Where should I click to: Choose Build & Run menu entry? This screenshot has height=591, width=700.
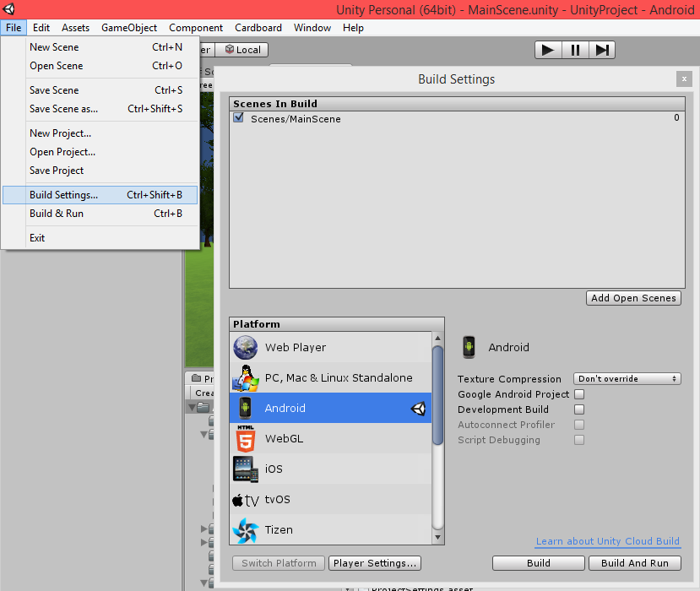pos(100,214)
